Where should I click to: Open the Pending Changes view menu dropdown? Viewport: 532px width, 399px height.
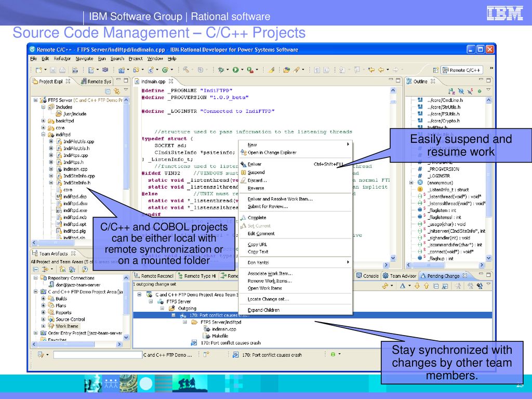pyautogui.click(x=488, y=284)
